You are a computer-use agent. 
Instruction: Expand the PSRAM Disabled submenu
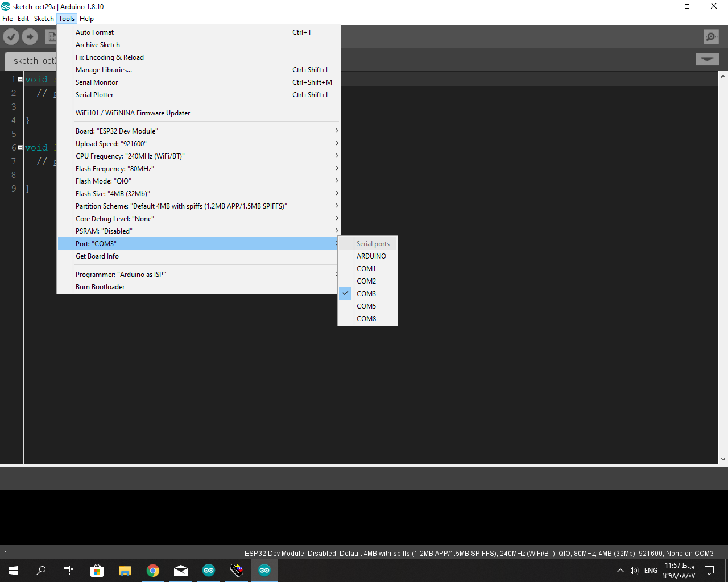point(198,231)
